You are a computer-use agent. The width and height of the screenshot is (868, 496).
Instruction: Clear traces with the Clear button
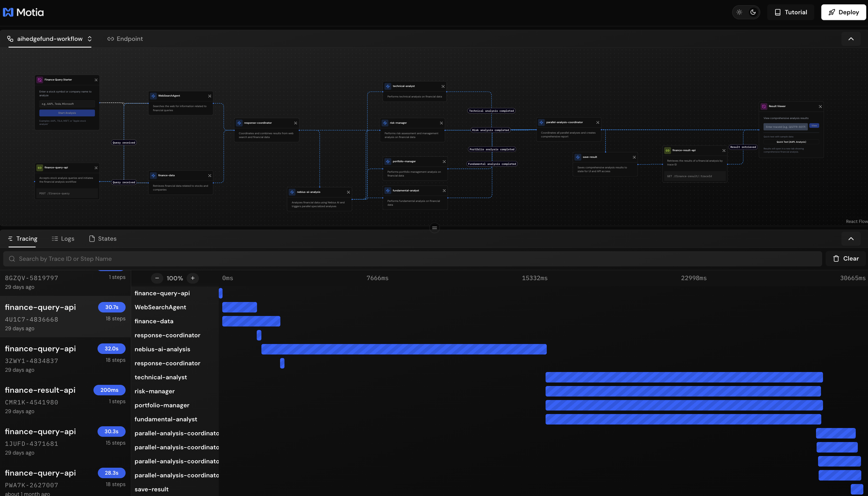coord(845,259)
